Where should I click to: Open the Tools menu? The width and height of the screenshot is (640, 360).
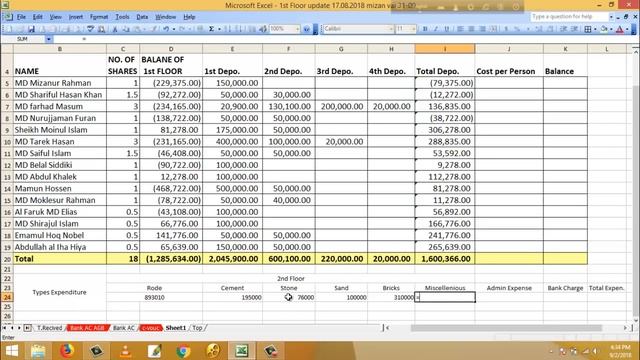(122, 17)
